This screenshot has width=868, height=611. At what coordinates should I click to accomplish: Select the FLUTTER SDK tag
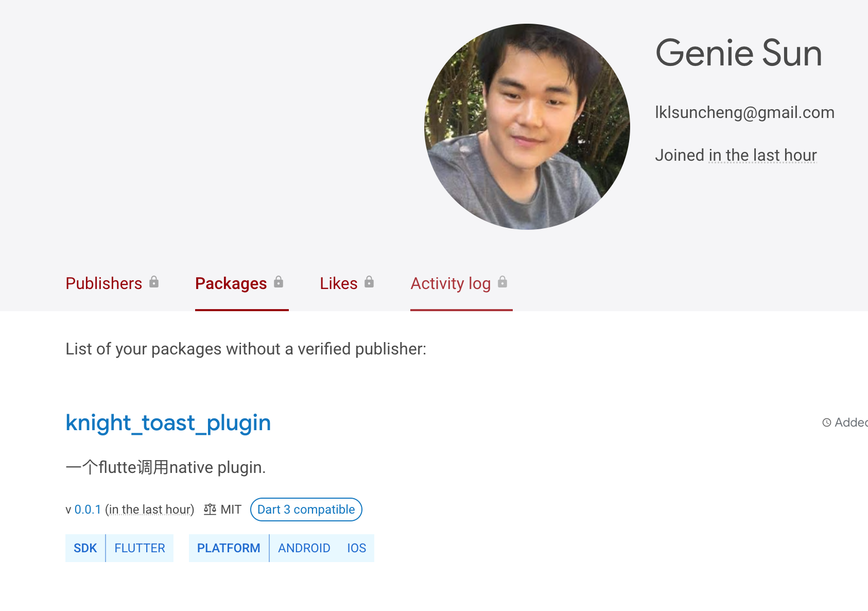coord(140,548)
